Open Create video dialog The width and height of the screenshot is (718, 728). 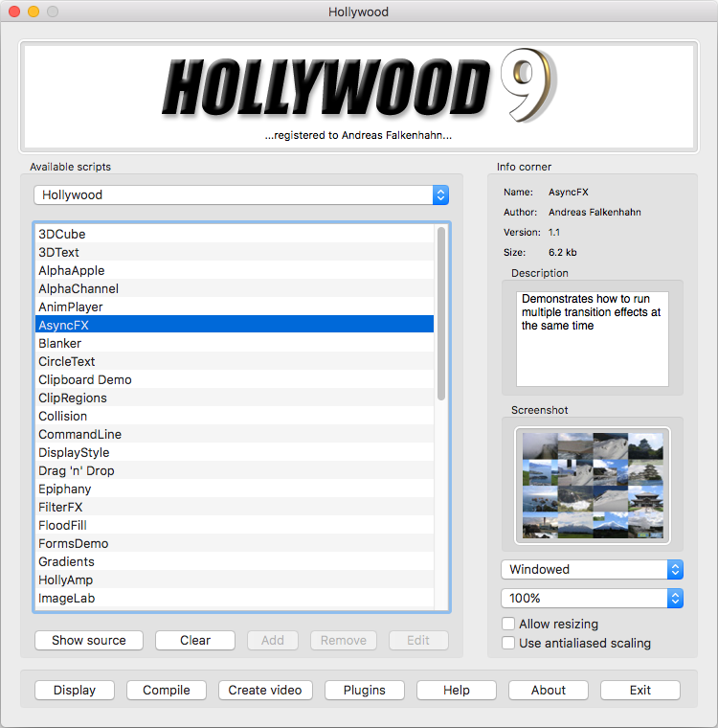[x=265, y=690]
